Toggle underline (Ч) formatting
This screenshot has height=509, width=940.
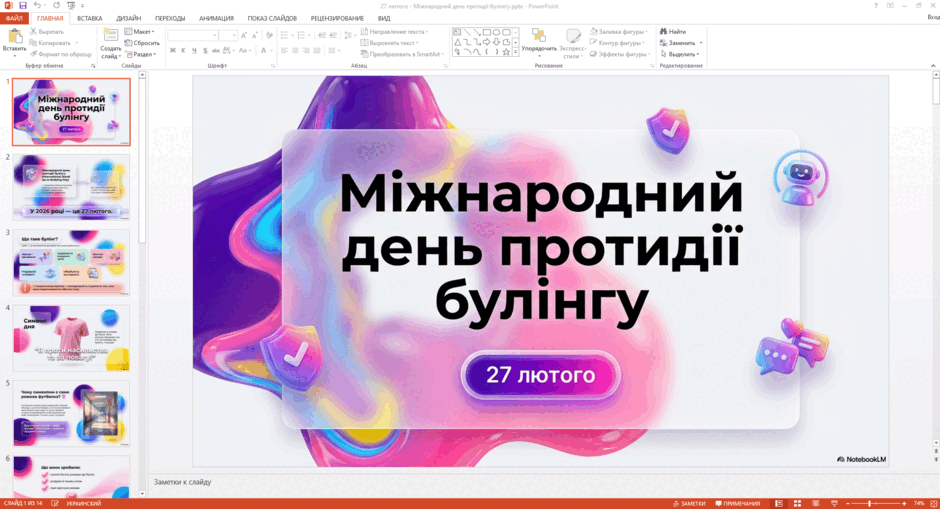click(x=194, y=50)
